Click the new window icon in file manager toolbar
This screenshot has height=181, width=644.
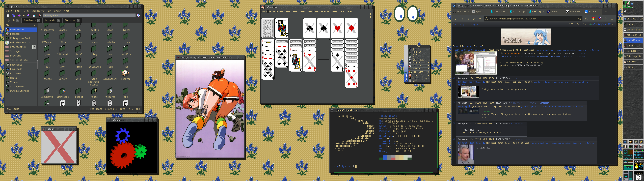(x=14, y=15)
